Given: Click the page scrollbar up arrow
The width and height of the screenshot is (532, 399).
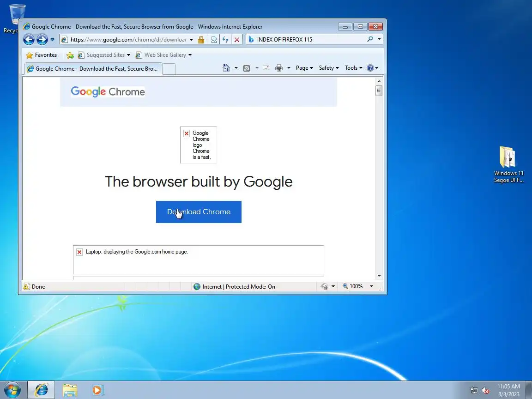Looking at the screenshot, I should click(x=379, y=81).
